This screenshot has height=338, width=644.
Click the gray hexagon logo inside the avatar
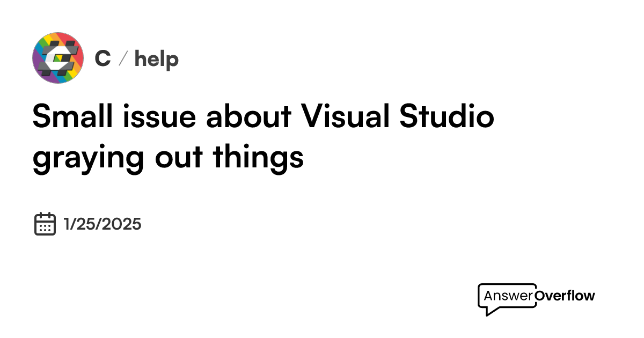58,58
